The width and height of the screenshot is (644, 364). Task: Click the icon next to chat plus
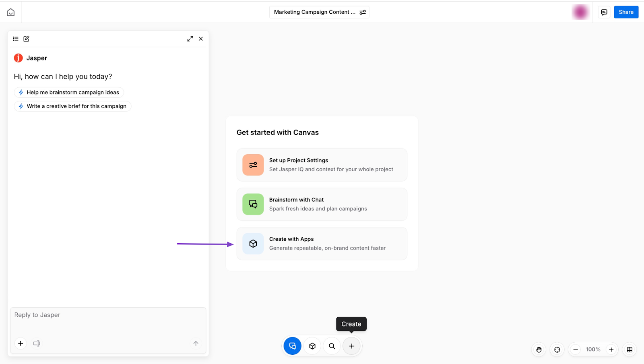point(37,343)
